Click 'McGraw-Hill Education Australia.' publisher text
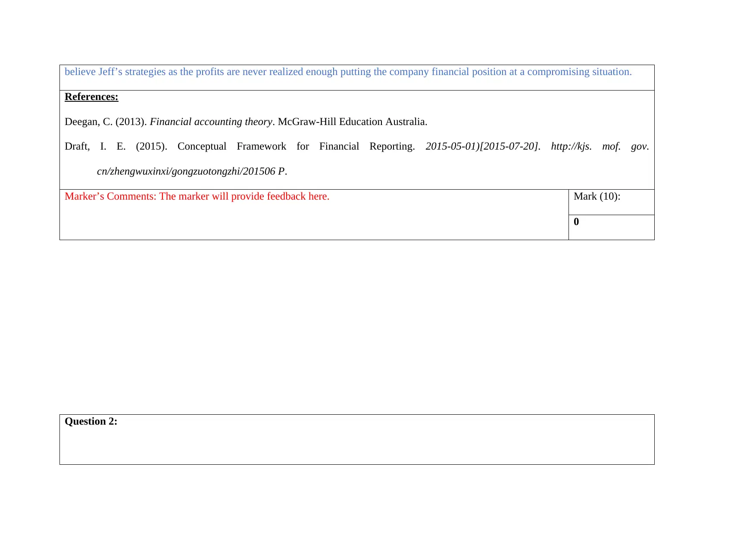Image resolution: width=756 pixels, height=535 pixels. coord(353,122)
